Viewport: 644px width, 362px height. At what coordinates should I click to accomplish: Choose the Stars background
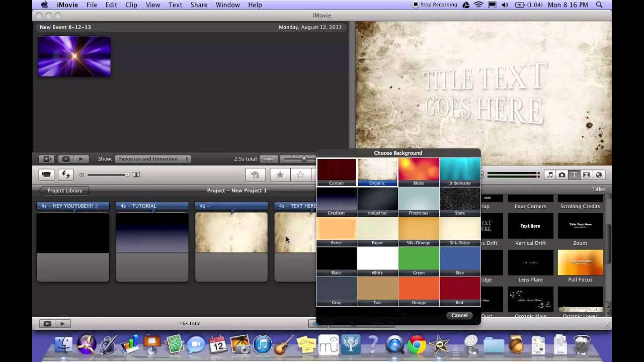point(460,202)
